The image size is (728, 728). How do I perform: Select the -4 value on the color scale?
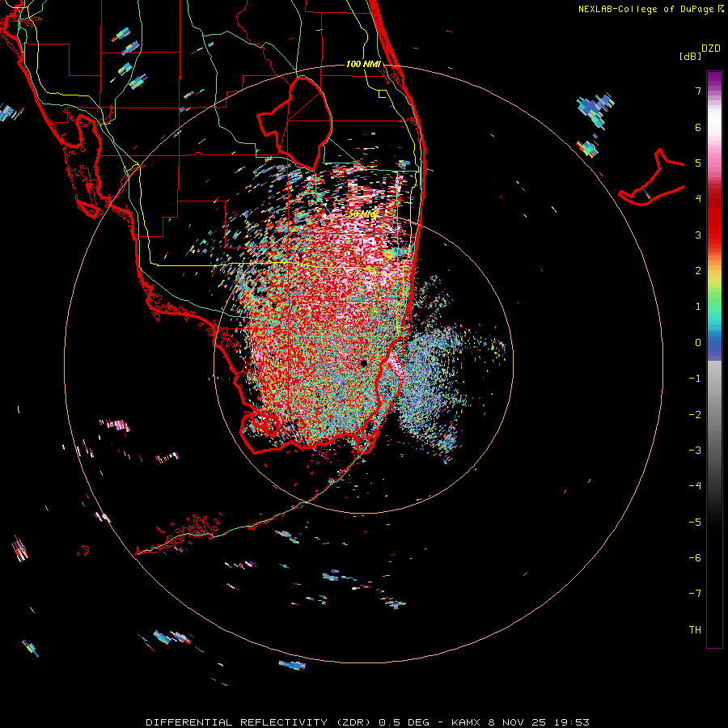695,486
